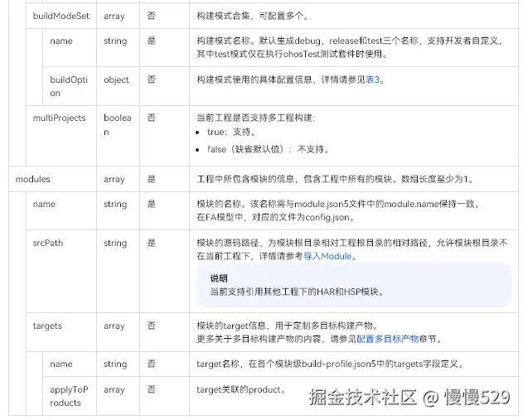Select the applyToProducts field name

coord(69,396)
